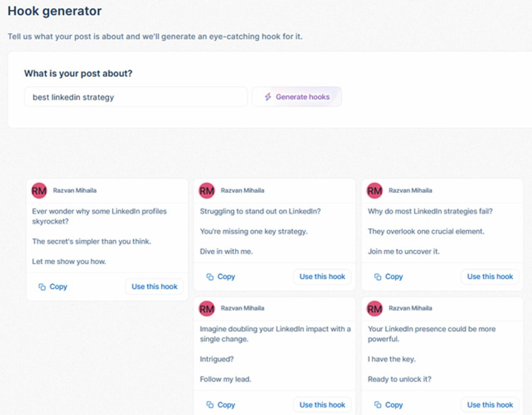Click the 'Hook generator' page heading

(55, 11)
